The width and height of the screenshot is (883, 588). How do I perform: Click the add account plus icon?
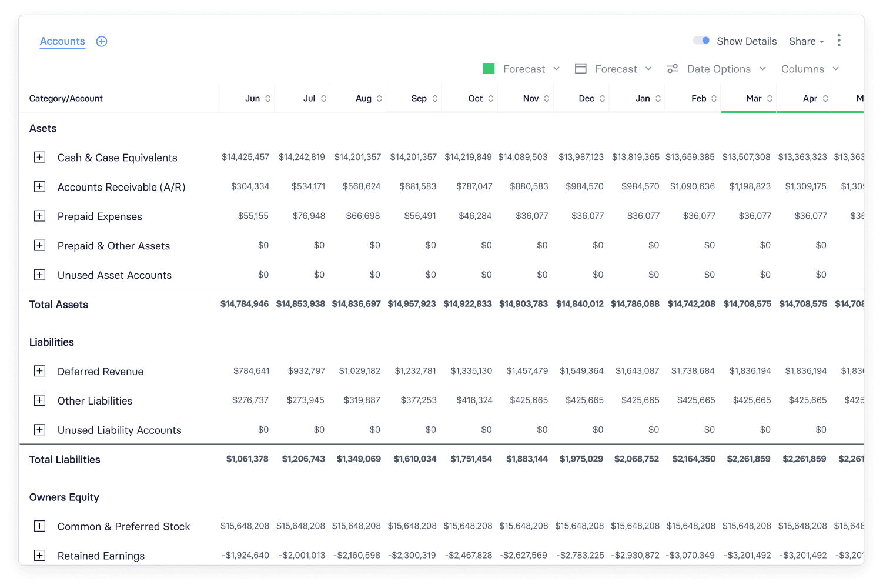click(102, 41)
